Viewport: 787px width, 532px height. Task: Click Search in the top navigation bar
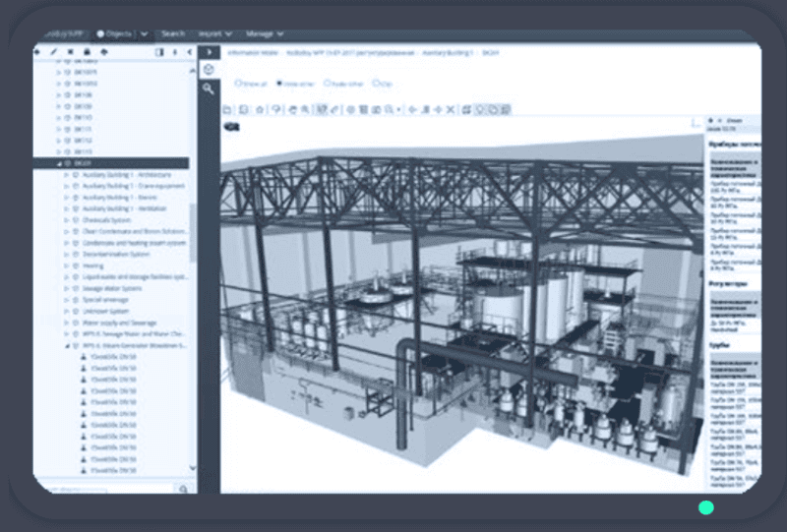(x=172, y=33)
